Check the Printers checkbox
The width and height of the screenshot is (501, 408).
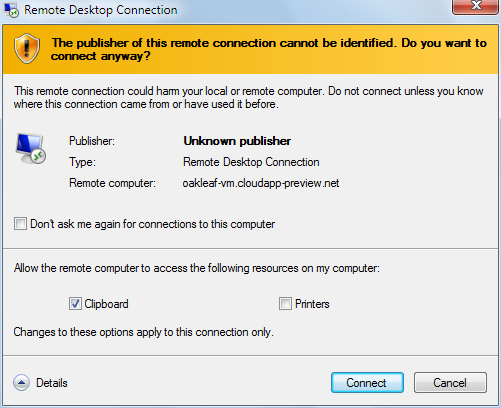tap(285, 304)
